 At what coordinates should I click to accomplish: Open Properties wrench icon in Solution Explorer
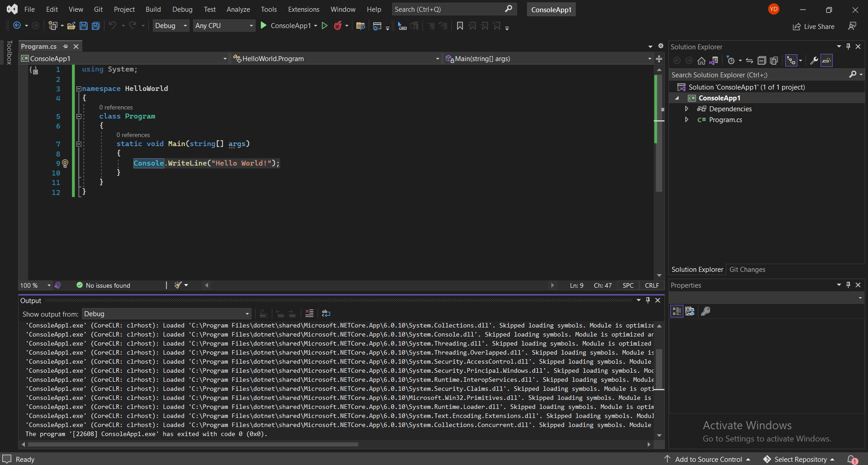[814, 61]
